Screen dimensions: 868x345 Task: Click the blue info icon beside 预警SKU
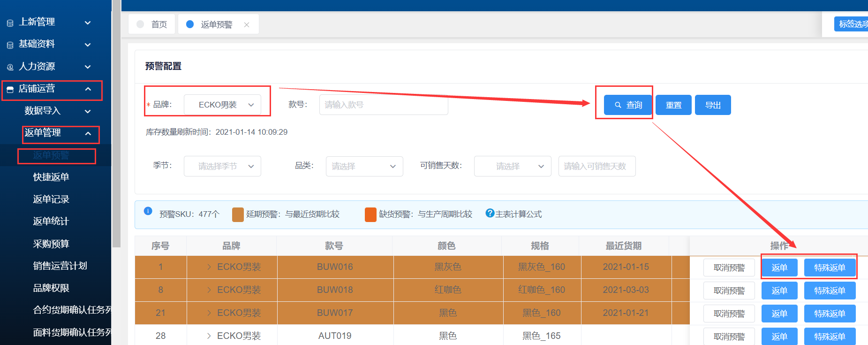coord(148,211)
